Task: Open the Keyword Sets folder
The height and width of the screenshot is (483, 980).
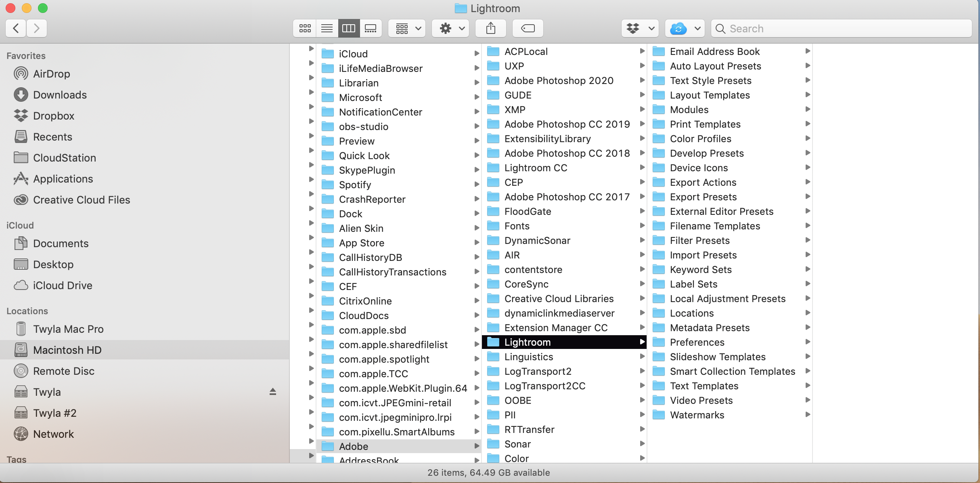Action: click(730, 269)
